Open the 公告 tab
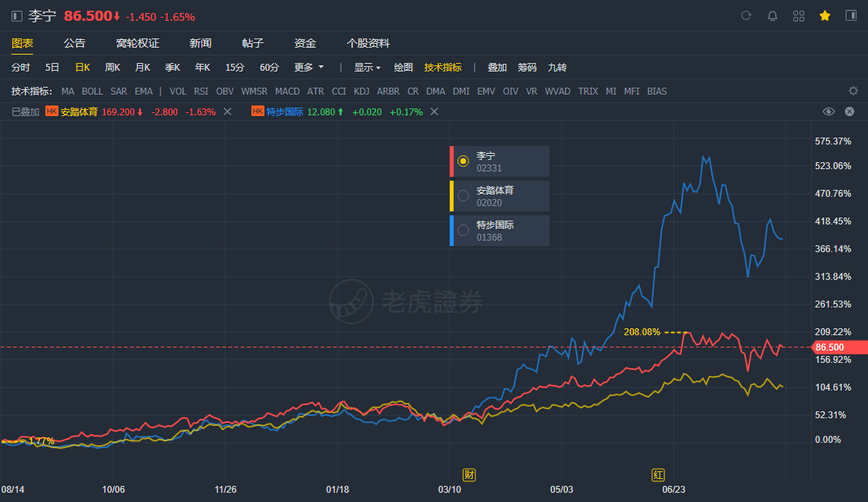 [74, 43]
